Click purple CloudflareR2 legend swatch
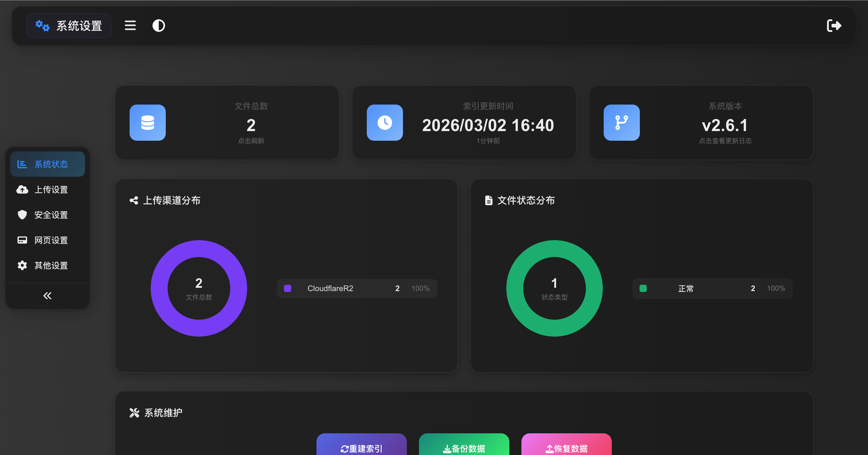This screenshot has width=868, height=455. (x=288, y=288)
